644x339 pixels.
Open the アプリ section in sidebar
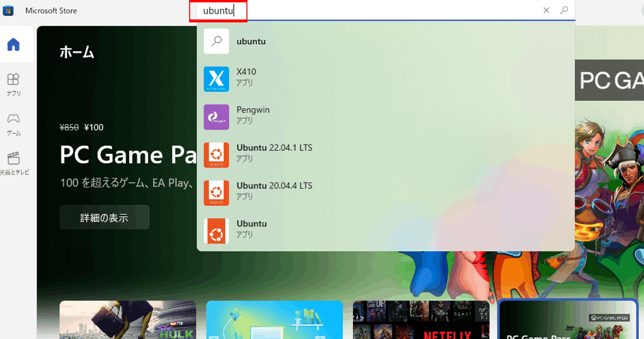14,85
